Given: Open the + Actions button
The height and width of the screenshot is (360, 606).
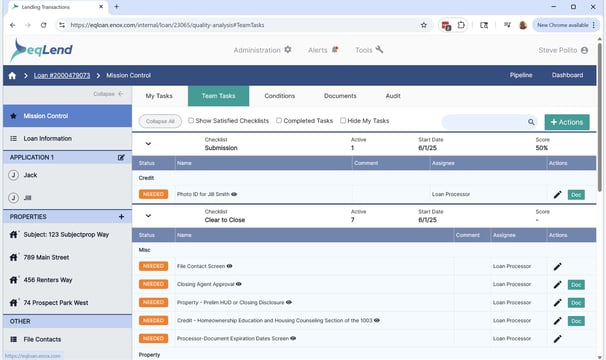Looking at the screenshot, I should [x=567, y=122].
